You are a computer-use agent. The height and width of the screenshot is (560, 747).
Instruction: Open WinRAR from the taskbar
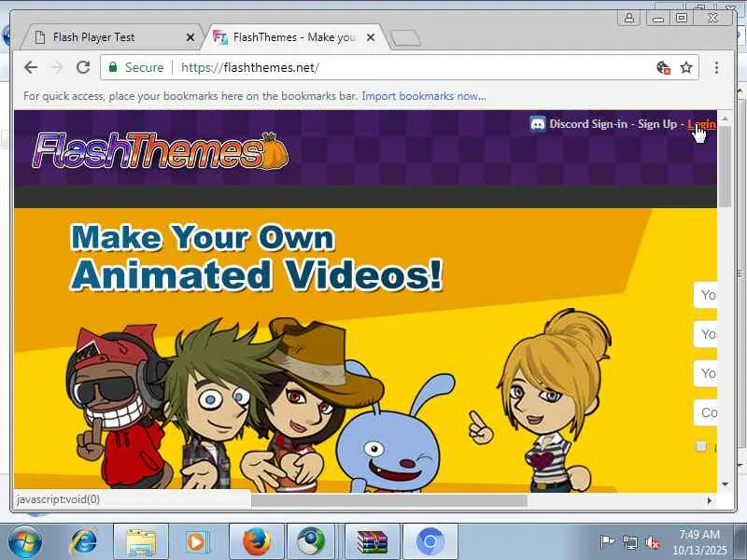pyautogui.click(x=373, y=542)
